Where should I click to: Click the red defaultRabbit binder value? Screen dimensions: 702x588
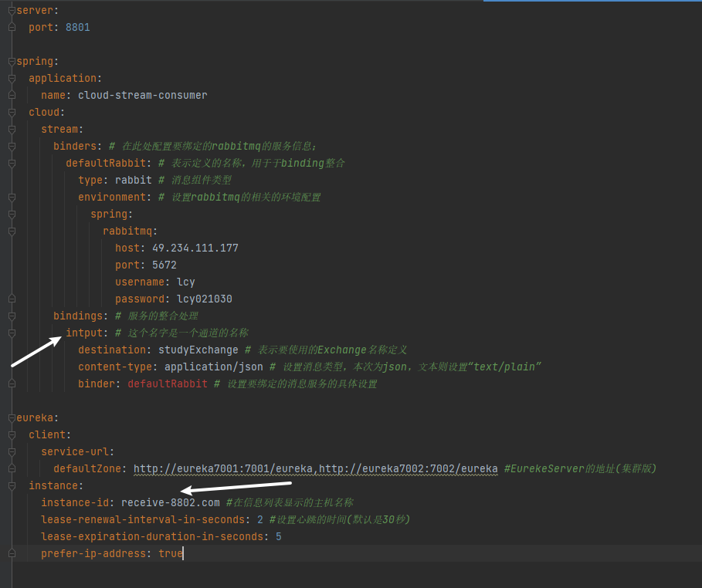tap(167, 384)
